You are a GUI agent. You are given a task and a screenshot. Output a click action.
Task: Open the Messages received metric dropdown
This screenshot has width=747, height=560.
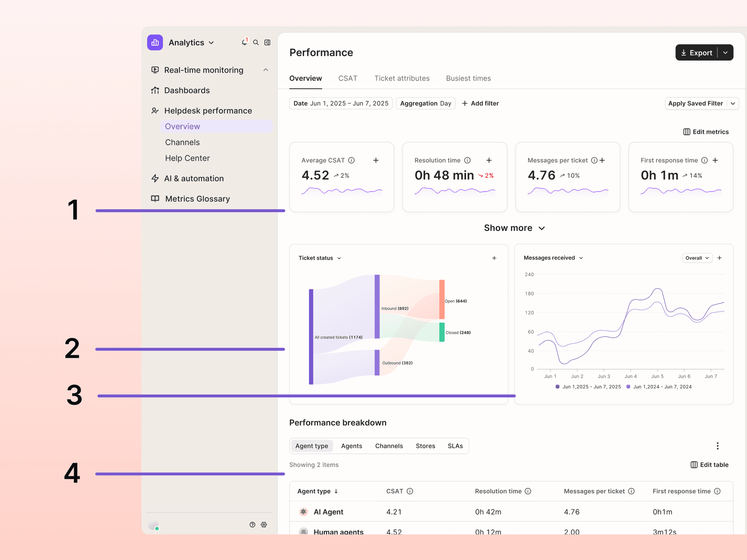pos(581,258)
